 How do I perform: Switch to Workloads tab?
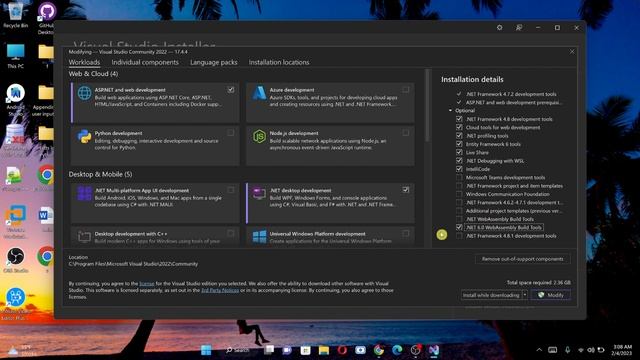click(84, 62)
